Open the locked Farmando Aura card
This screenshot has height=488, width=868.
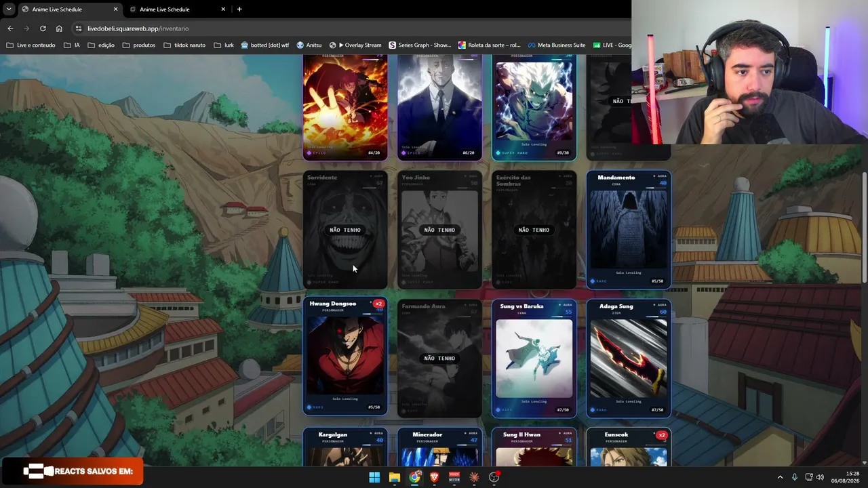(x=439, y=358)
